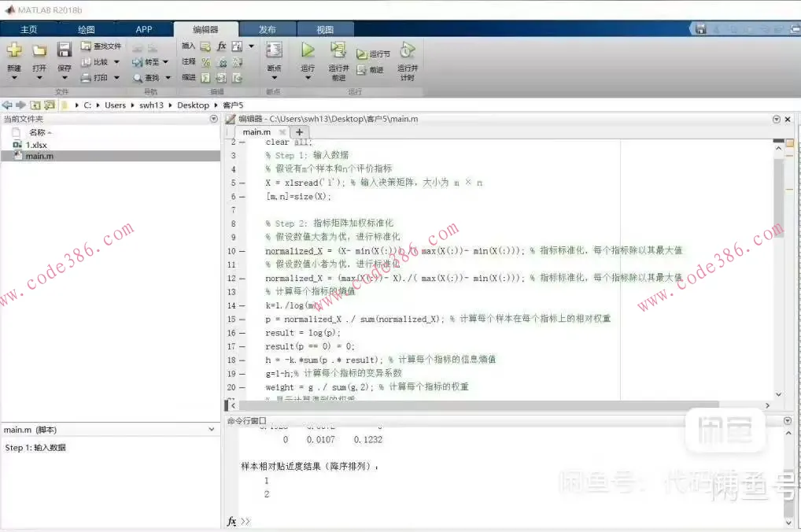Switch to the 发布 ribbon tab
801x532 pixels.
click(x=267, y=30)
